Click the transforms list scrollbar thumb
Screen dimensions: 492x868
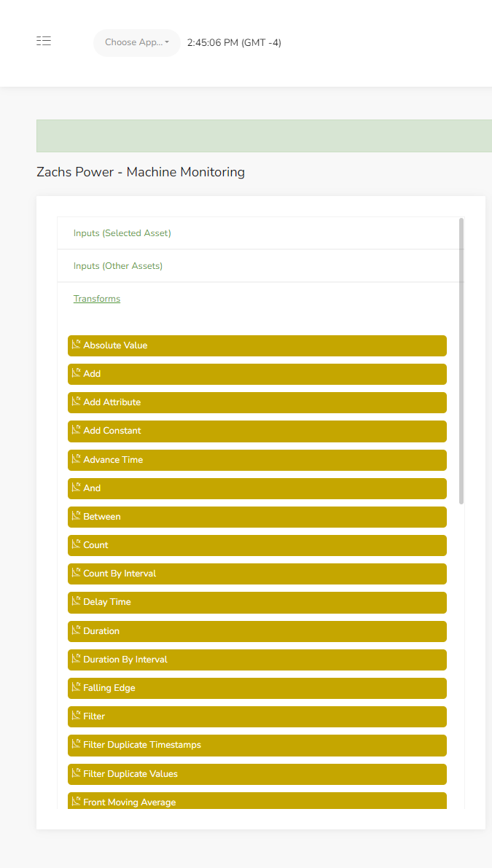[x=461, y=361]
